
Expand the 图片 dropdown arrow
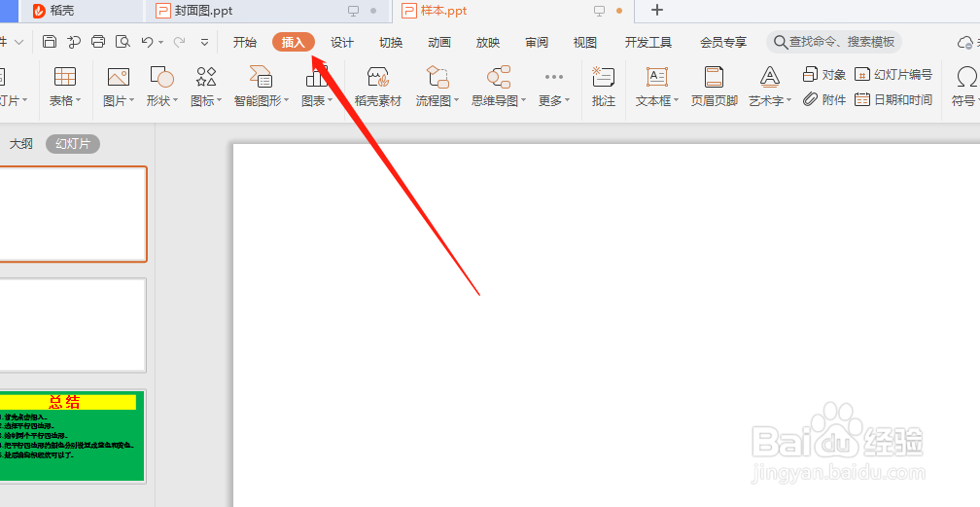click(132, 101)
